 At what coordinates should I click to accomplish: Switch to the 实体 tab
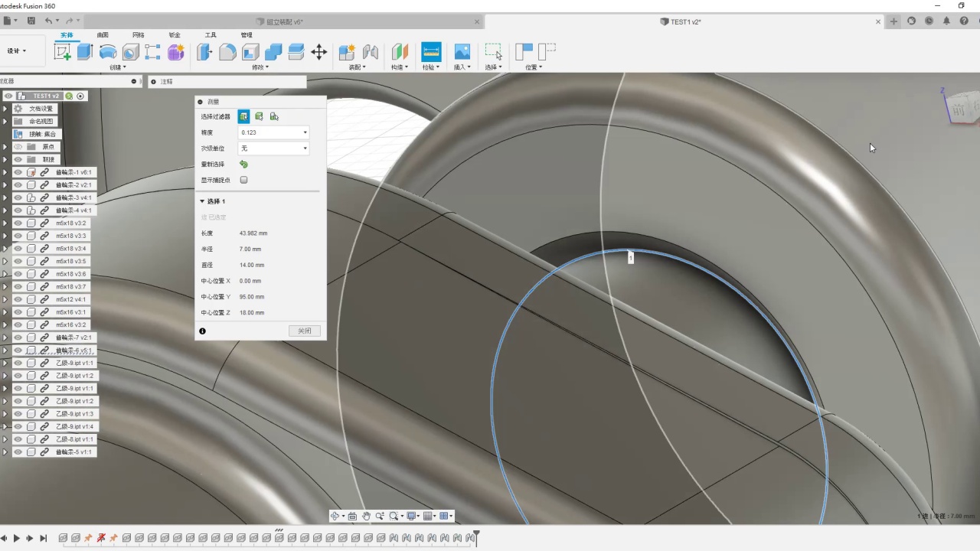(x=67, y=35)
